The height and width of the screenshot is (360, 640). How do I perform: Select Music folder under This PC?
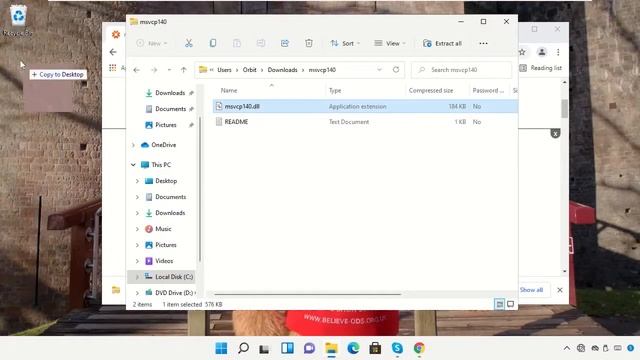click(x=163, y=229)
